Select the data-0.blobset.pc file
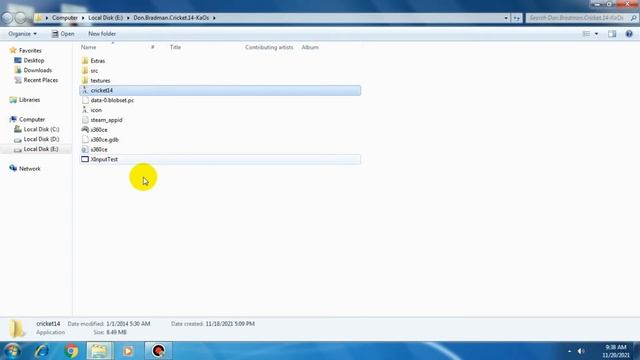640x360 pixels. pos(112,100)
